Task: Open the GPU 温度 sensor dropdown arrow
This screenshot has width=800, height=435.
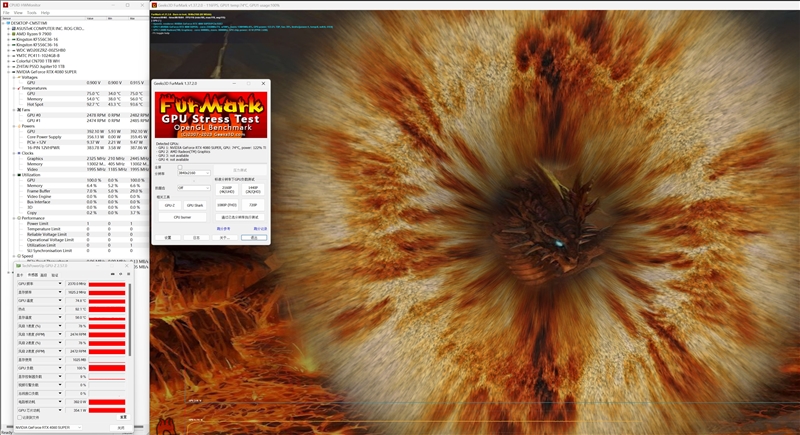Action: pos(60,301)
